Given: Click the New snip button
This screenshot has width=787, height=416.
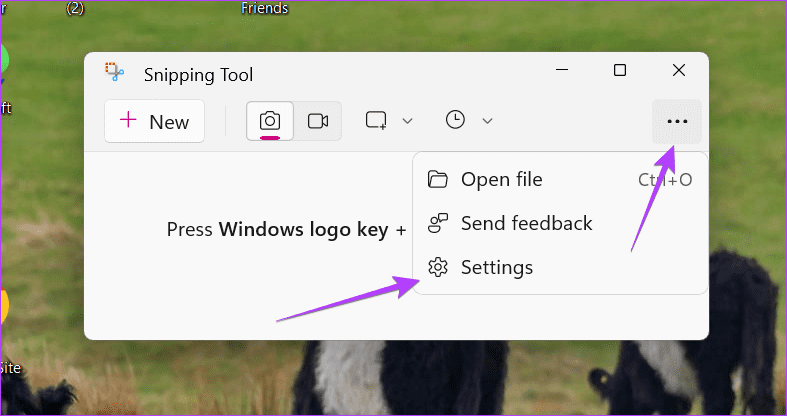Looking at the screenshot, I should coord(154,121).
